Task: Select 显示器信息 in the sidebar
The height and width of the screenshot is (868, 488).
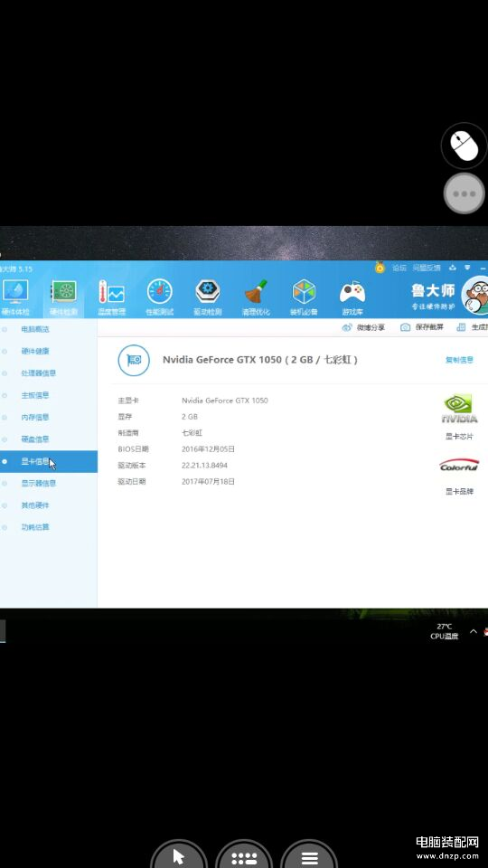Action: pos(38,483)
